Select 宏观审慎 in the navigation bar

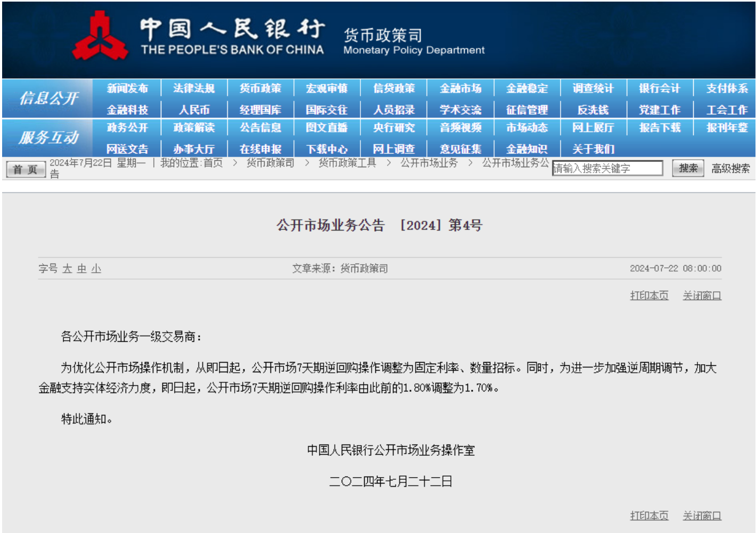pyautogui.click(x=327, y=88)
